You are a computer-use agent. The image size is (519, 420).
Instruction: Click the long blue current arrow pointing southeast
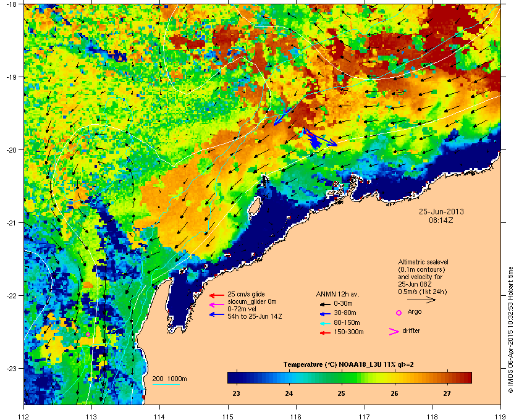(x=320, y=137)
